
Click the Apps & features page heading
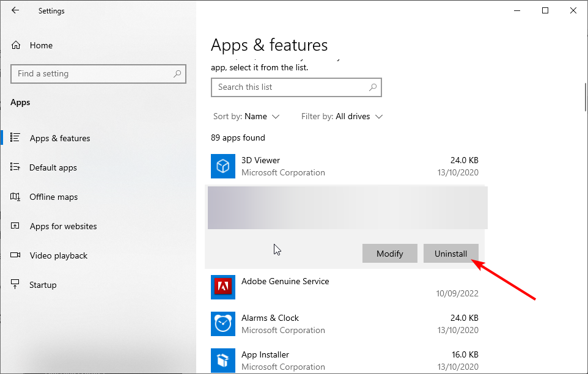270,45
